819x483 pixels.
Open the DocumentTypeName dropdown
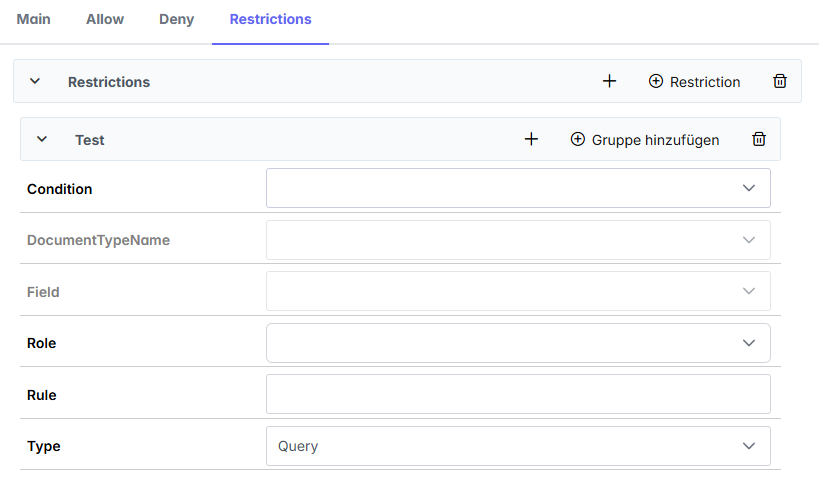tap(518, 240)
